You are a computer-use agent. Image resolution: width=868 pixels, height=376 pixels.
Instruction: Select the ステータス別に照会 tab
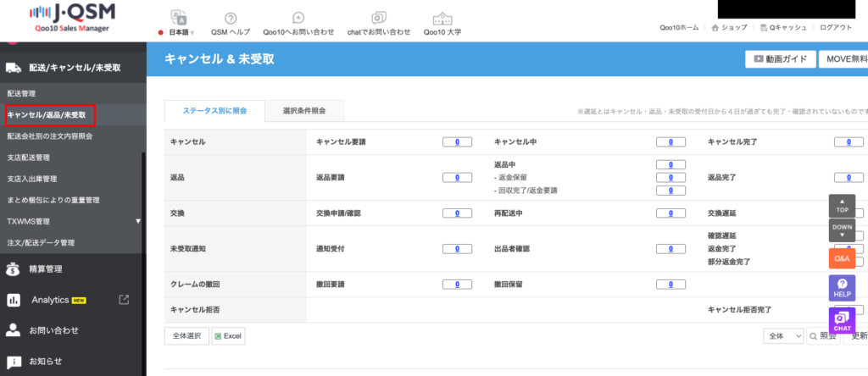214,110
